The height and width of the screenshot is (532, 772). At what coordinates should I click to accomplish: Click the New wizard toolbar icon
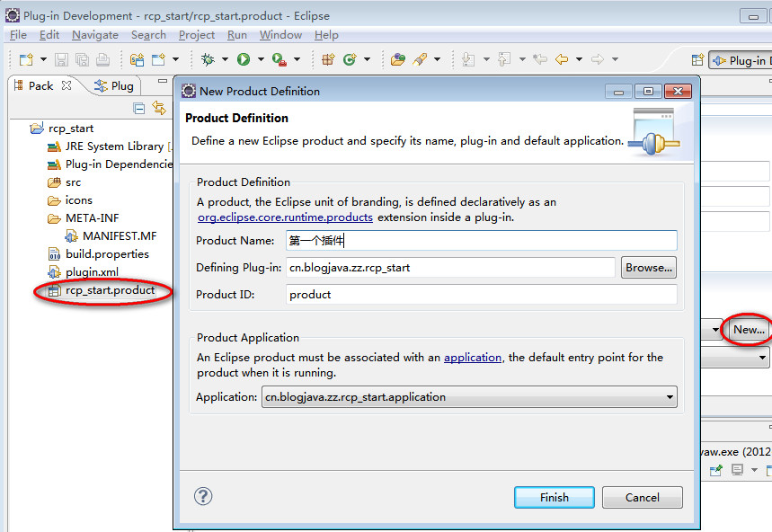pos(26,59)
